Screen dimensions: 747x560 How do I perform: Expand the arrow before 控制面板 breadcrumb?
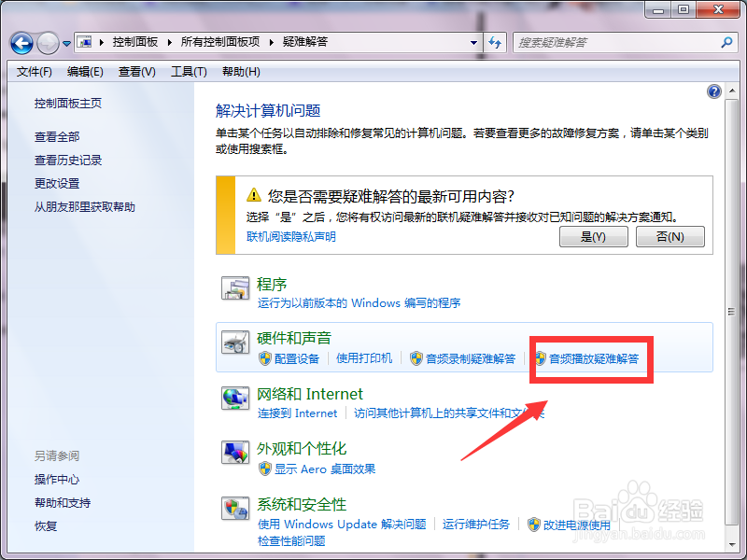pyautogui.click(x=102, y=42)
